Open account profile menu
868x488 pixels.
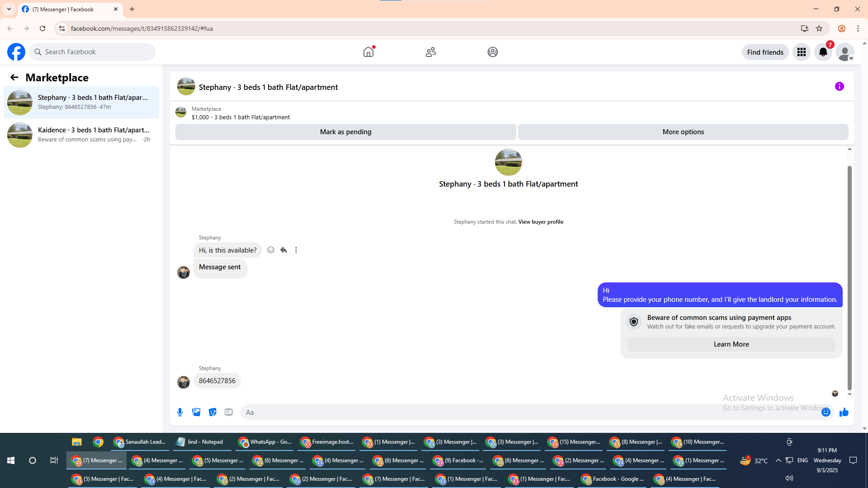[x=845, y=52]
